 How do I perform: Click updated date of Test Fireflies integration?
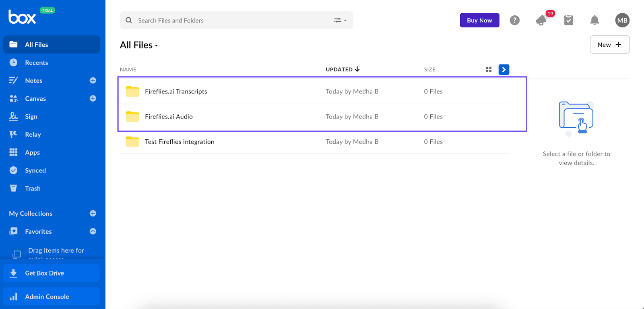tap(352, 142)
